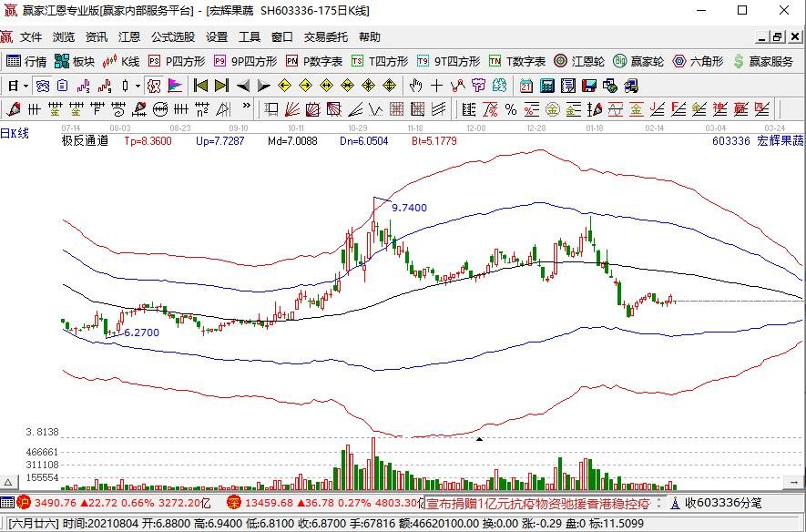
Task: Switch to K线 candlestick chart
Action: click(x=121, y=62)
